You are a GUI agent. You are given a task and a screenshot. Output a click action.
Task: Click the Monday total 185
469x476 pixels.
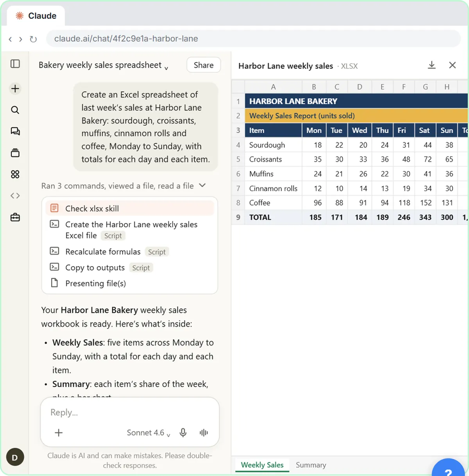[314, 217]
